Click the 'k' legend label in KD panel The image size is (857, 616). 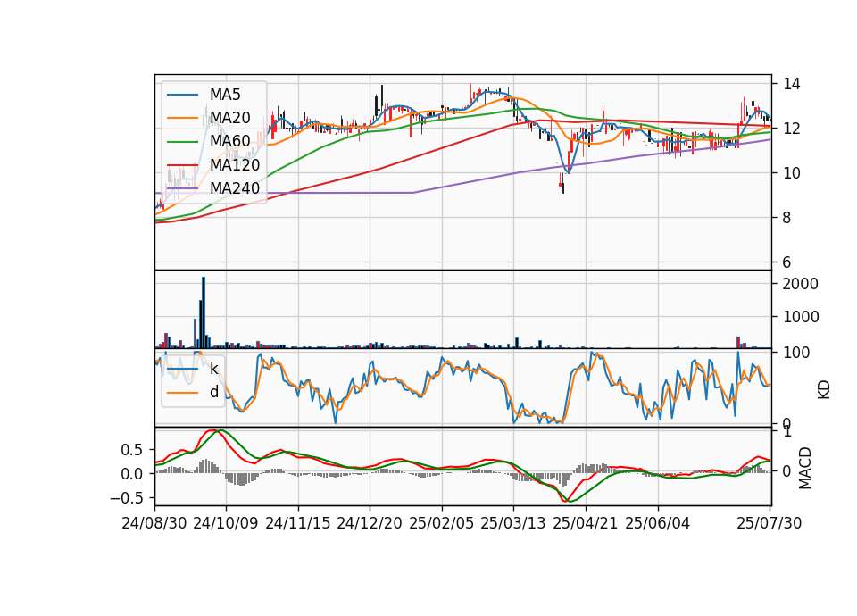(x=214, y=369)
